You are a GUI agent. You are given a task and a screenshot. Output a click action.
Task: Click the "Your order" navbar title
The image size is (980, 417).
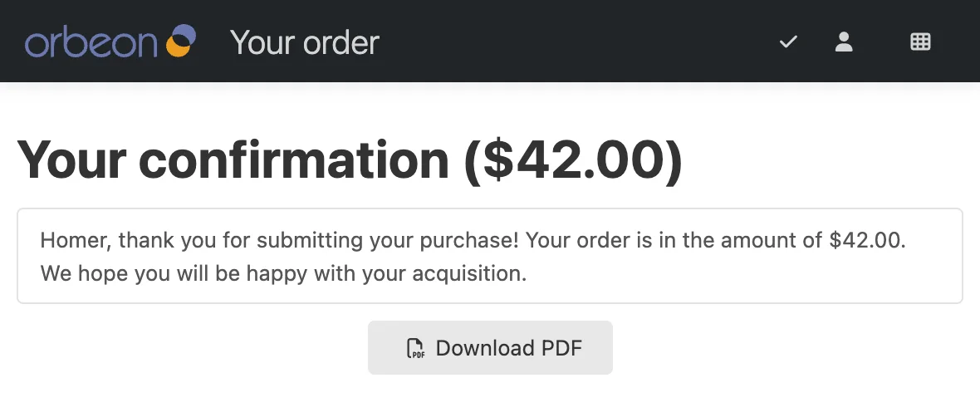click(304, 42)
